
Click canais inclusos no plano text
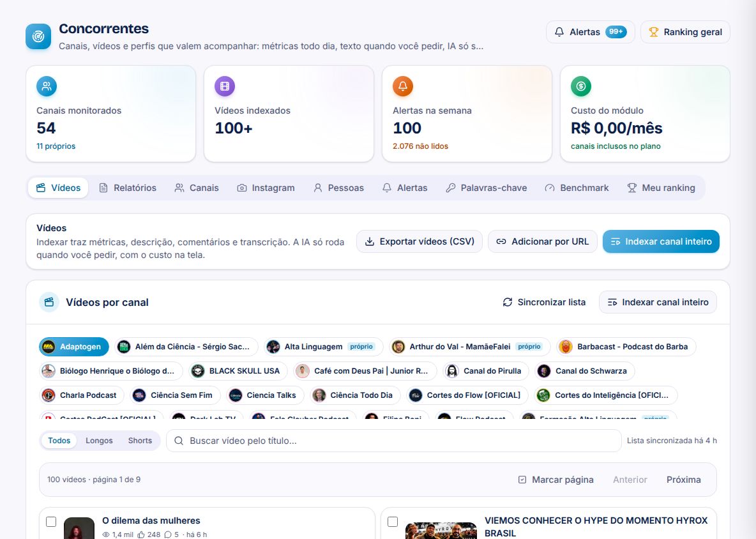click(616, 146)
